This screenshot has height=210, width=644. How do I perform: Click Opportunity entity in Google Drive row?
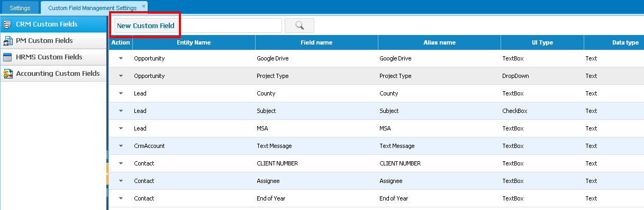pos(194,58)
